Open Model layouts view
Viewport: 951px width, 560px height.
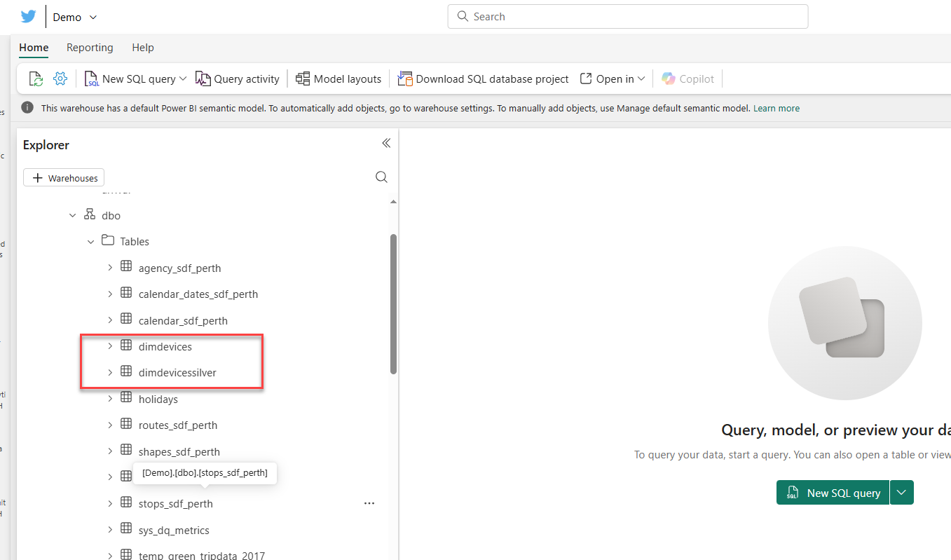pyautogui.click(x=338, y=79)
